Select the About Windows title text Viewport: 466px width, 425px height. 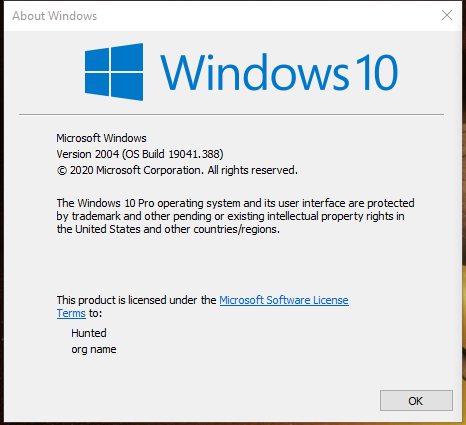click(55, 16)
